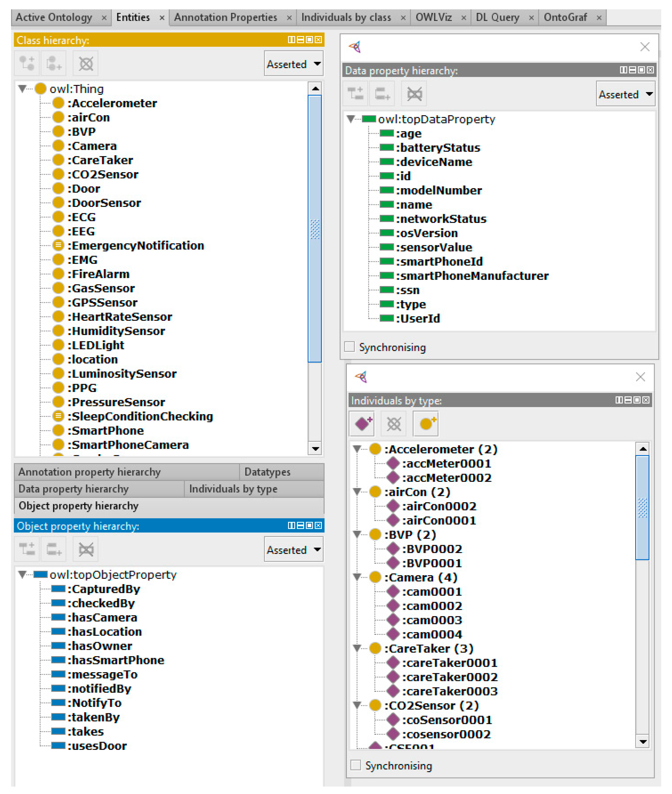Select the Individuals by type view tab
The image size is (672, 794).
point(233,489)
